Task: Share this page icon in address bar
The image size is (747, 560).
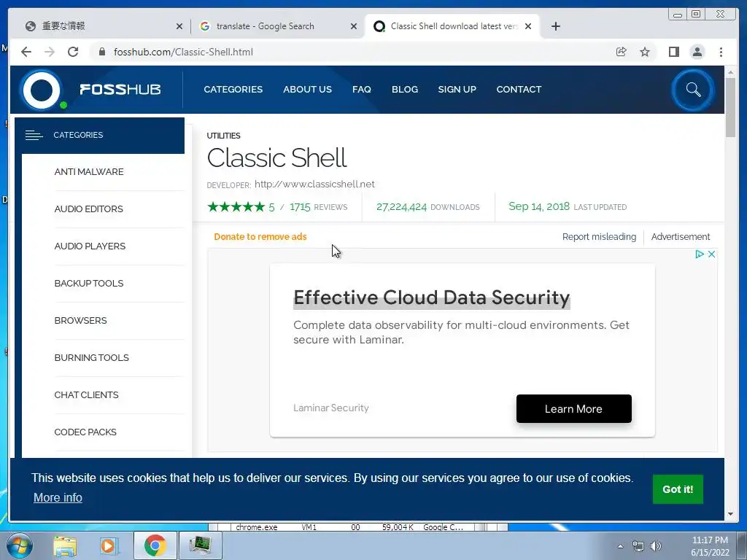Action: click(622, 52)
